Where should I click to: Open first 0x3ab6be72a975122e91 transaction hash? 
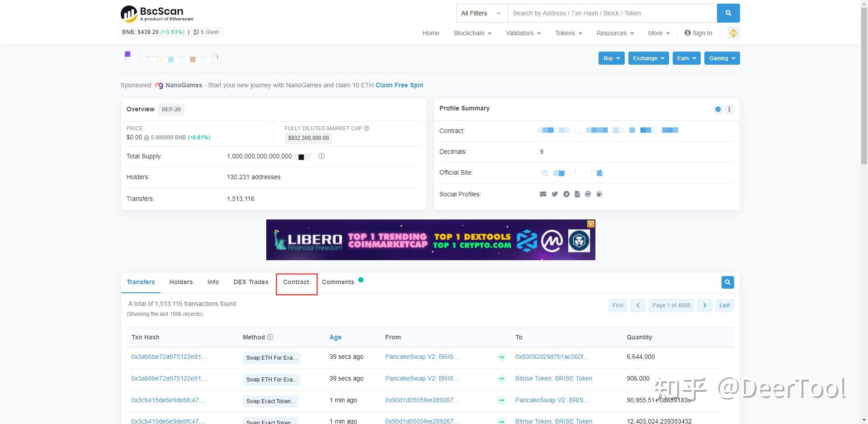(169, 357)
